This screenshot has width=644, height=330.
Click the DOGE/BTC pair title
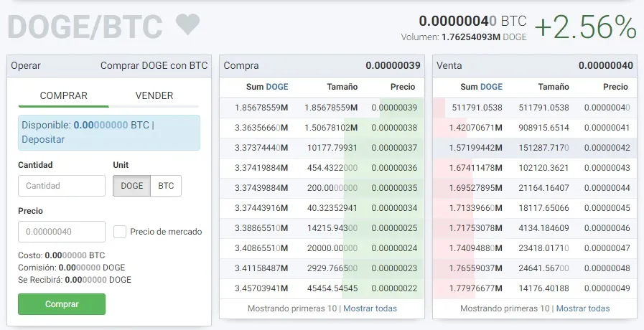[85, 27]
